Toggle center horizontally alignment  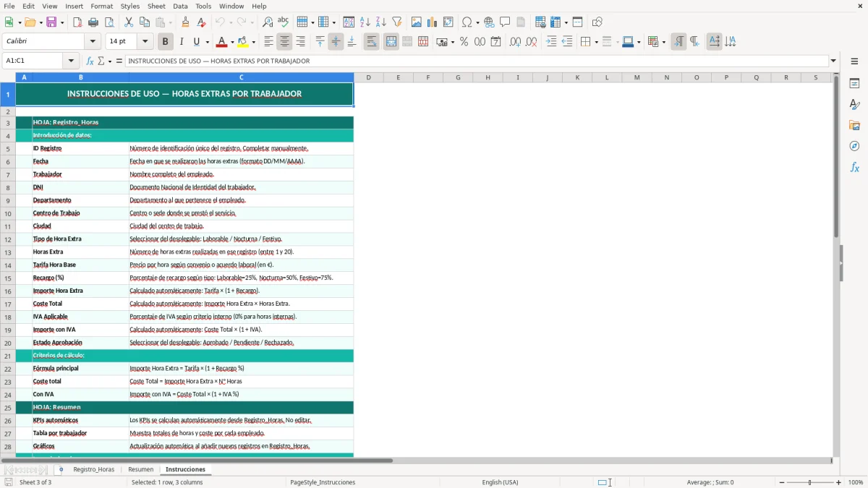tap(284, 42)
